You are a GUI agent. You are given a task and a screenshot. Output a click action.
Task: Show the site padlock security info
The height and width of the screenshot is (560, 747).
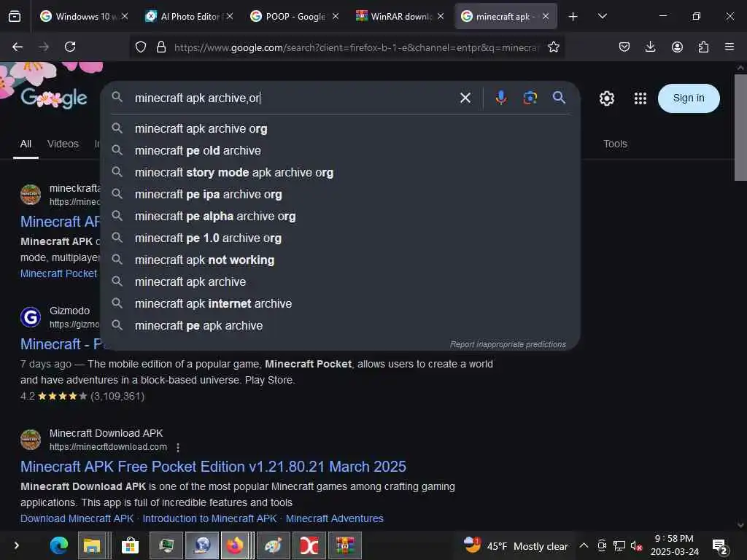(x=161, y=47)
